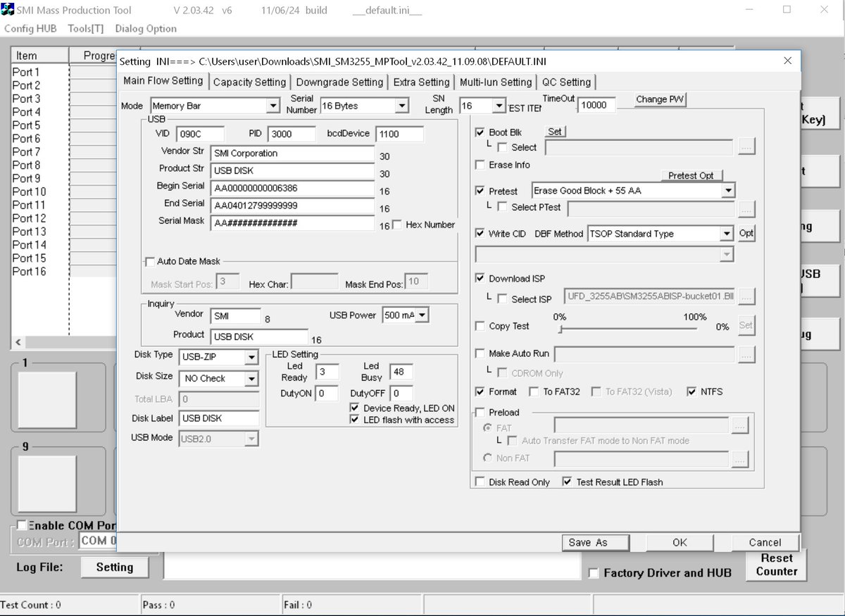Toggle the Boot Blk checkbox

pyautogui.click(x=480, y=132)
